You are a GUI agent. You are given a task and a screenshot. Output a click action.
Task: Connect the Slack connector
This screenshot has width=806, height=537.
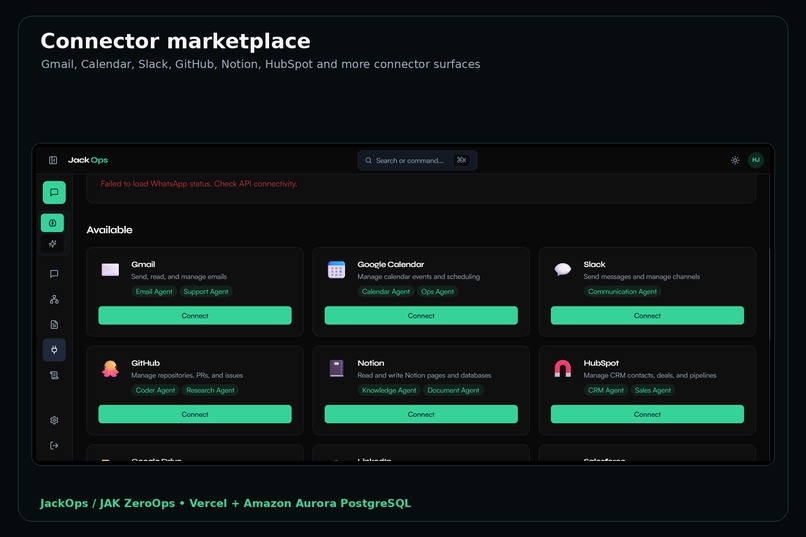647,316
